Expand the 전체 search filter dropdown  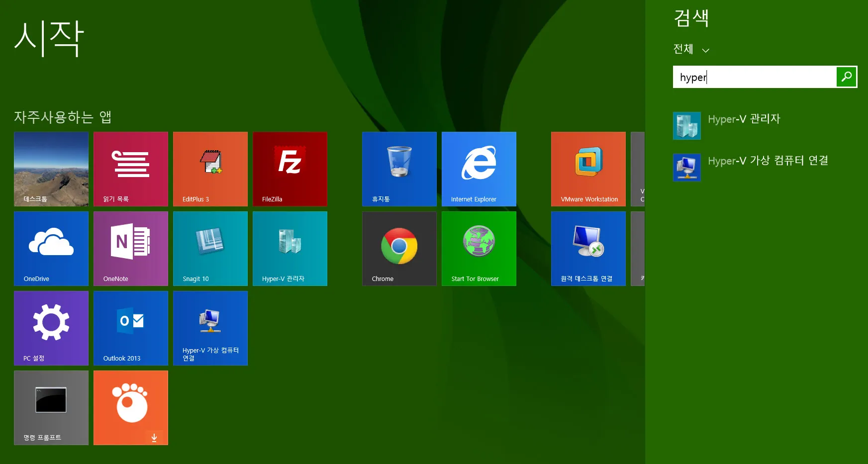coord(690,50)
